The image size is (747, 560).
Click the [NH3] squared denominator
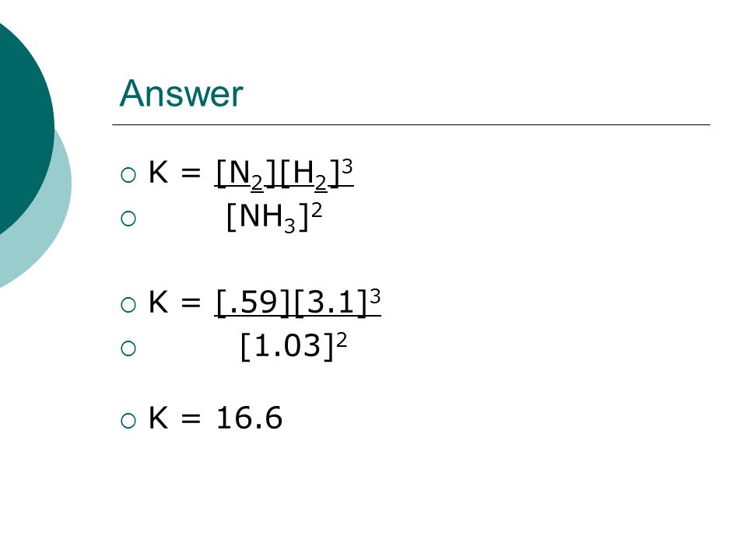point(274,217)
